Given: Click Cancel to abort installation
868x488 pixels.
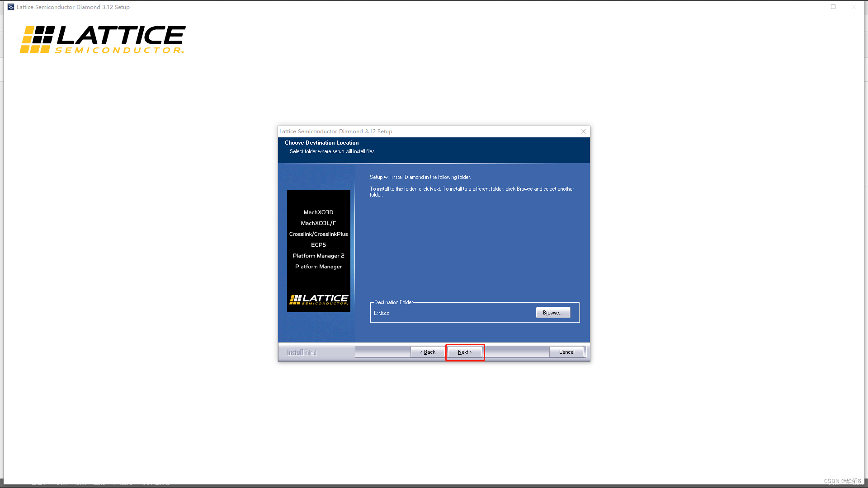Looking at the screenshot, I should click(566, 352).
